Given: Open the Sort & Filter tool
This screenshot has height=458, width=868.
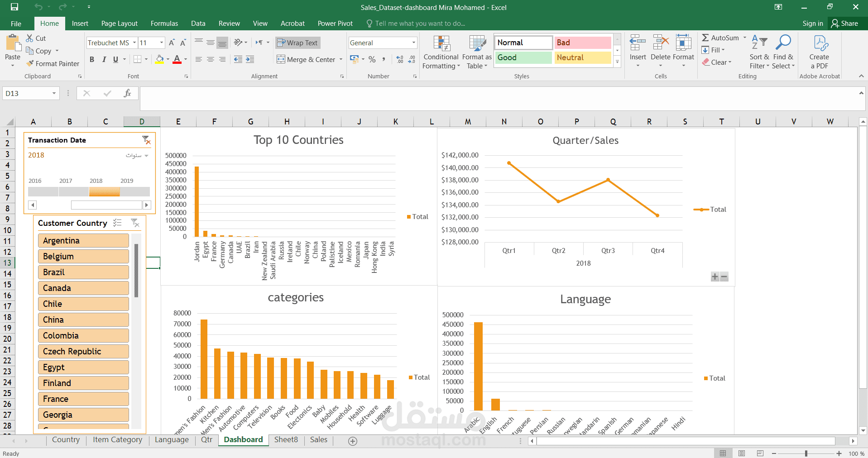Looking at the screenshot, I should (x=759, y=44).
